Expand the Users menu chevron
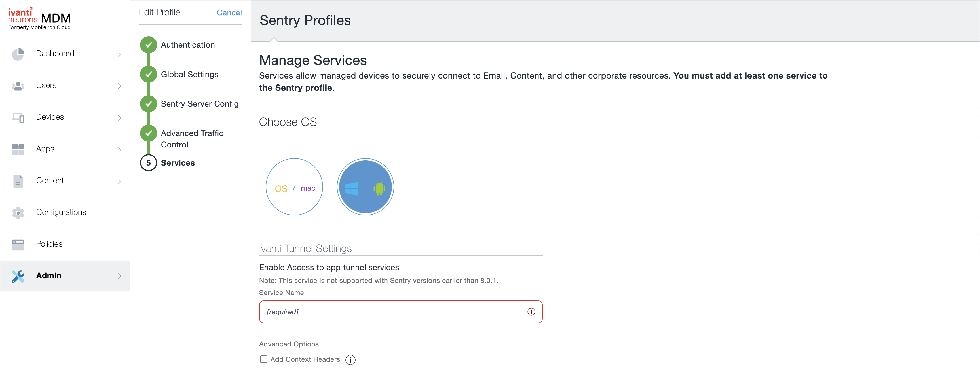Viewport: 980px width, 373px height. tap(119, 86)
